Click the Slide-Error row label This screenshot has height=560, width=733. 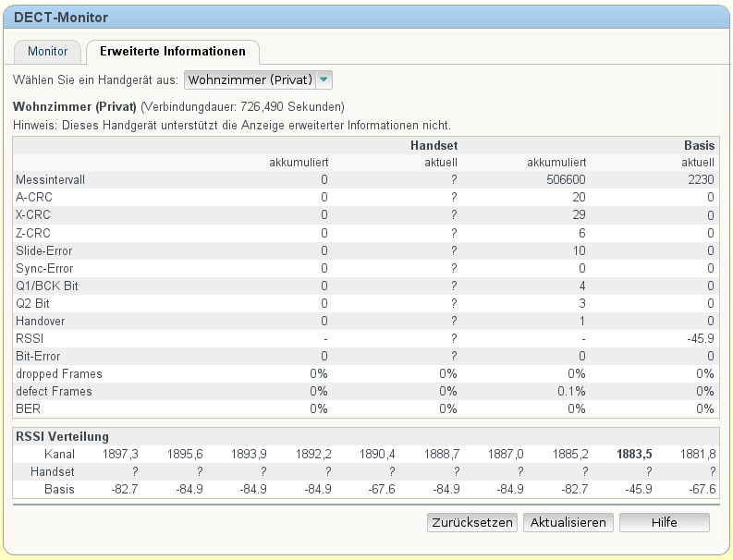(44, 250)
